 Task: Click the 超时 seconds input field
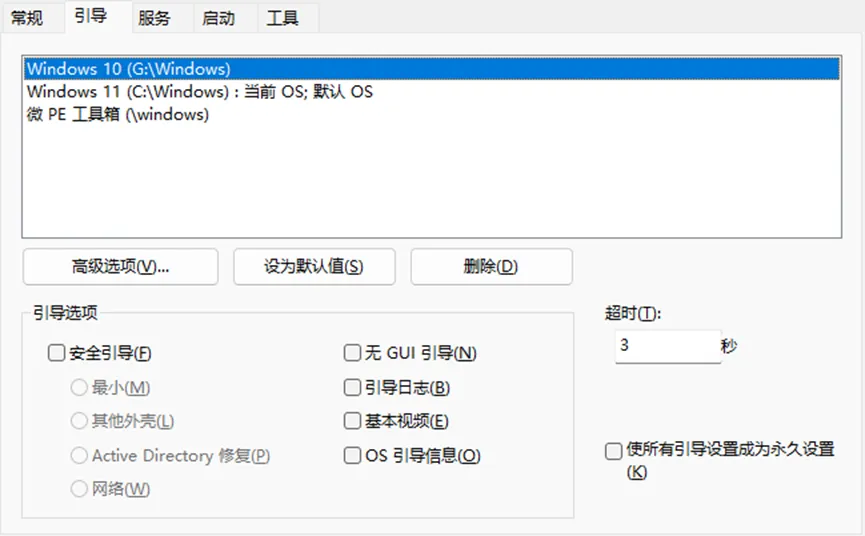(x=668, y=346)
